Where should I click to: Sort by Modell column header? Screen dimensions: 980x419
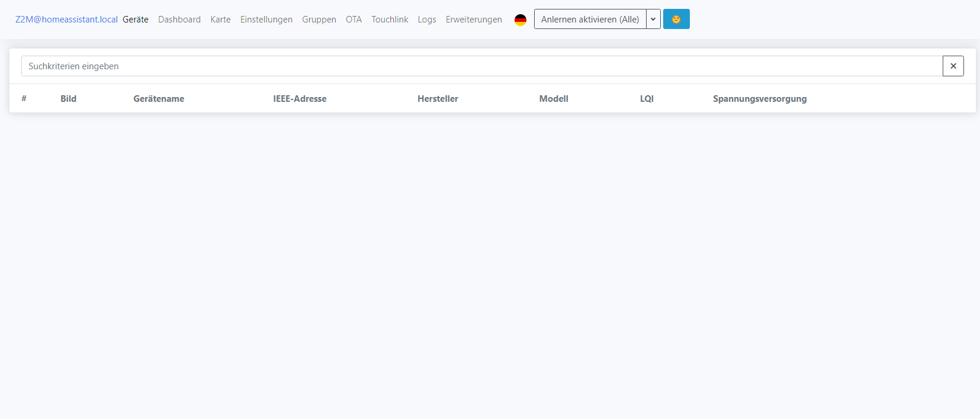click(x=554, y=99)
